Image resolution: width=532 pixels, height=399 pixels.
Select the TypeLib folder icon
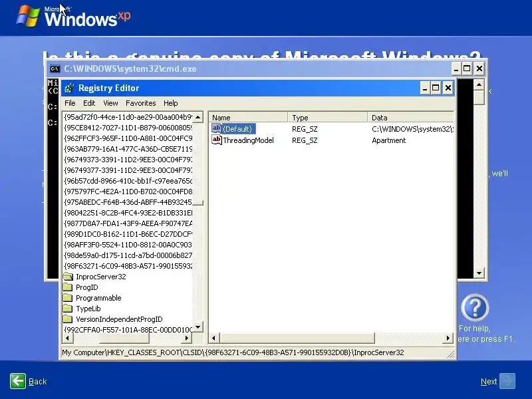point(68,309)
